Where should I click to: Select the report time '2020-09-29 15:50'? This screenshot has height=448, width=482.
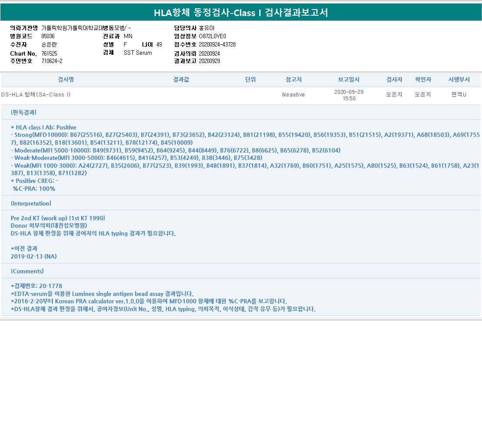pos(349,95)
